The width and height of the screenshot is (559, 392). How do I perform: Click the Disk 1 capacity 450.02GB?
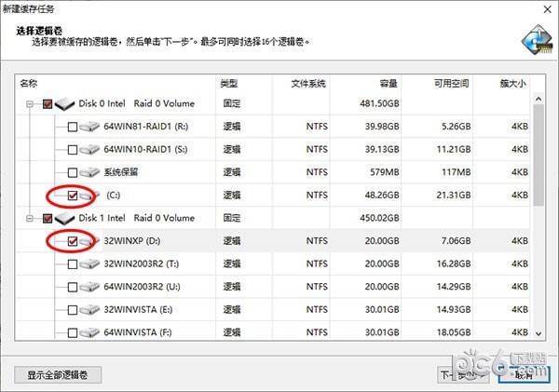[379, 218]
